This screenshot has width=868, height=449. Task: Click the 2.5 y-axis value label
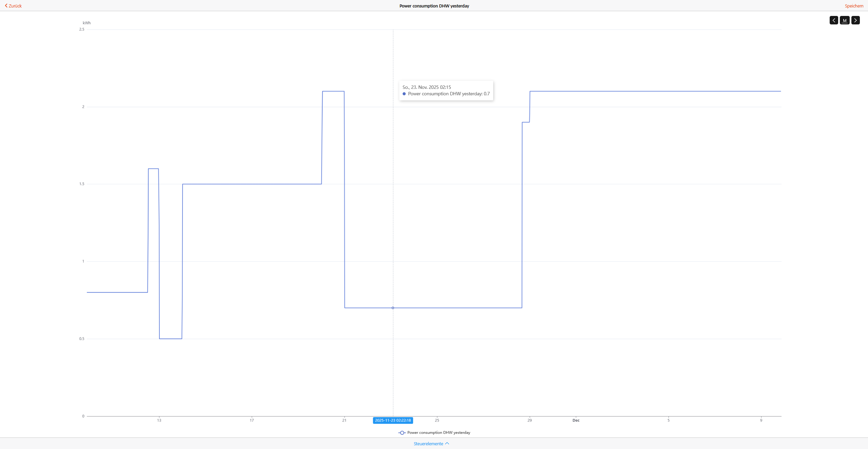coord(82,29)
